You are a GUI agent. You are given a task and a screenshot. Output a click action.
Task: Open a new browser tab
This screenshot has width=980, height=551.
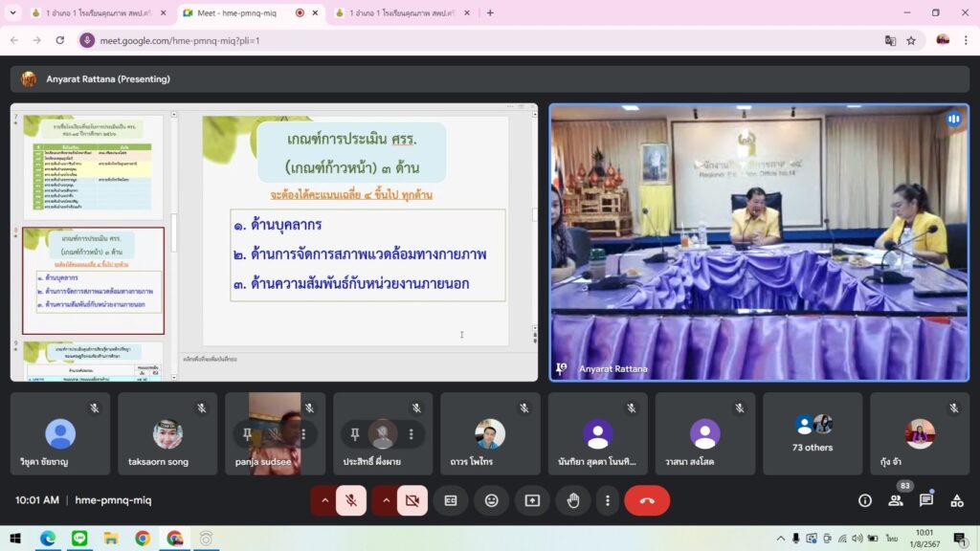point(490,13)
